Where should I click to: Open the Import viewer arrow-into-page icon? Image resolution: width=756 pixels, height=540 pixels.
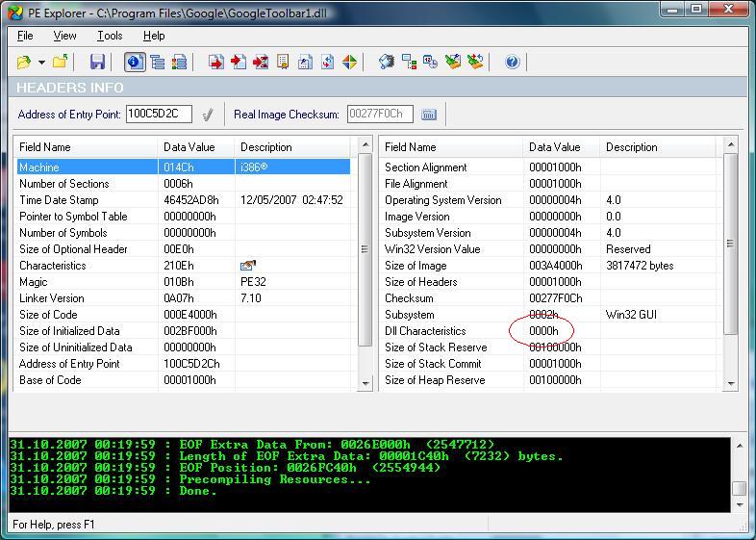click(x=239, y=63)
